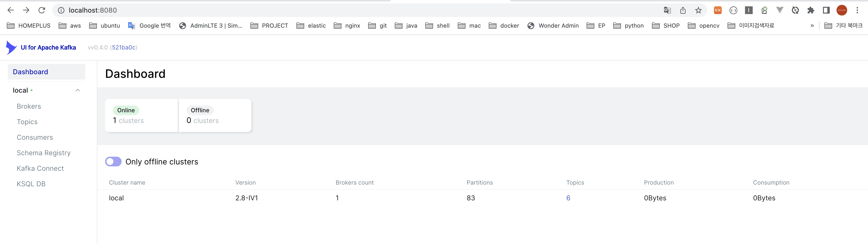Image resolution: width=868 pixels, height=244 pixels.
Task: Open Google 번역 bookmark
Action: coord(149,26)
